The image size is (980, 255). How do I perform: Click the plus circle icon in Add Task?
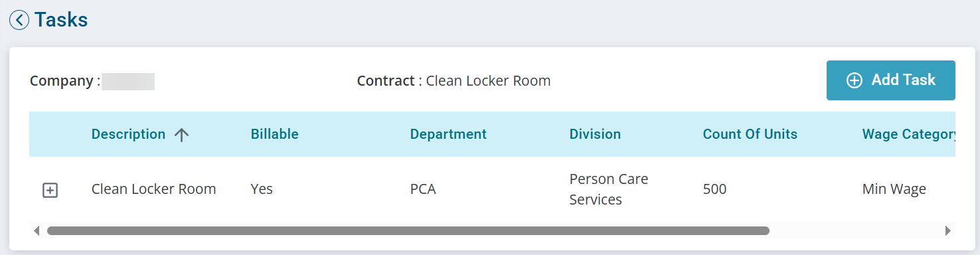coord(855,80)
